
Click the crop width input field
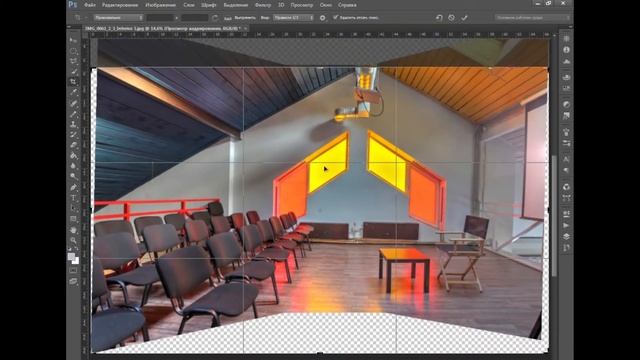point(160,18)
